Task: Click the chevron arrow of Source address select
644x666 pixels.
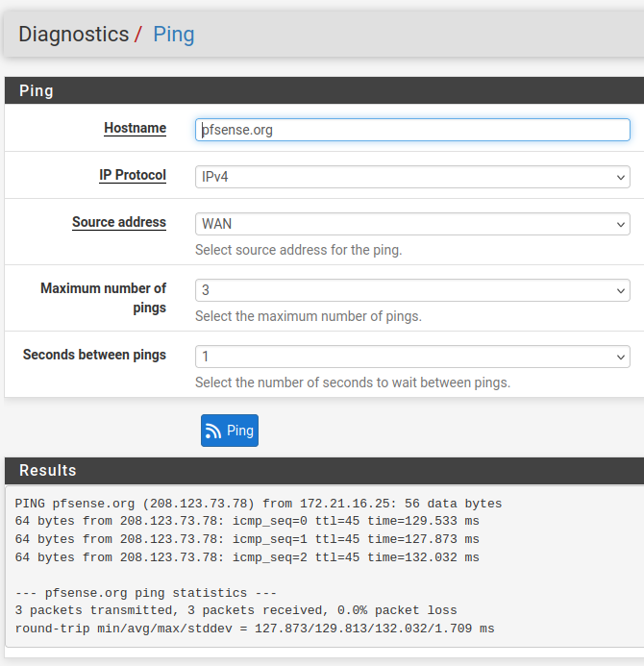Action: 621,224
